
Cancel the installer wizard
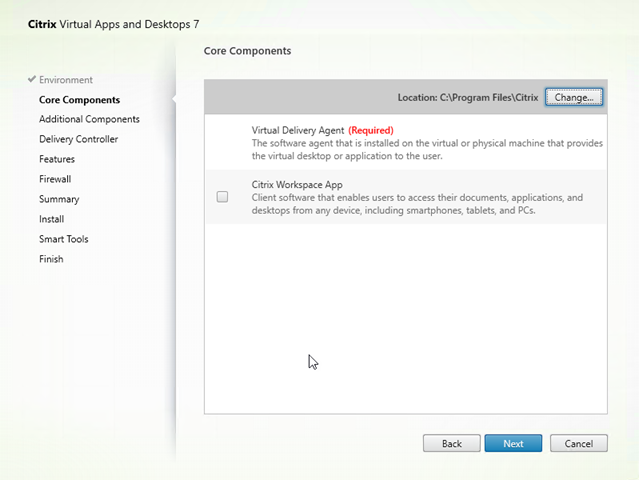click(x=579, y=443)
